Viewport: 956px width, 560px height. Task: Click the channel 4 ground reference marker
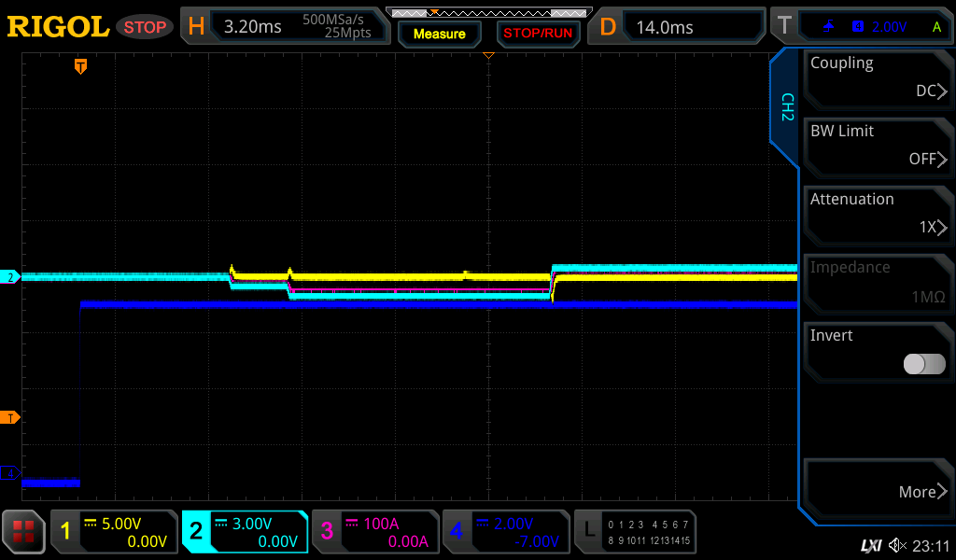click(10, 473)
